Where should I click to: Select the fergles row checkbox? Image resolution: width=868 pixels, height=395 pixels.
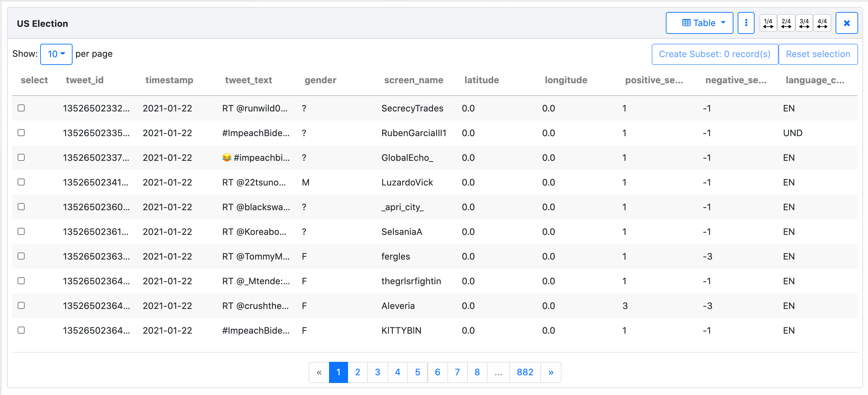[x=21, y=256]
